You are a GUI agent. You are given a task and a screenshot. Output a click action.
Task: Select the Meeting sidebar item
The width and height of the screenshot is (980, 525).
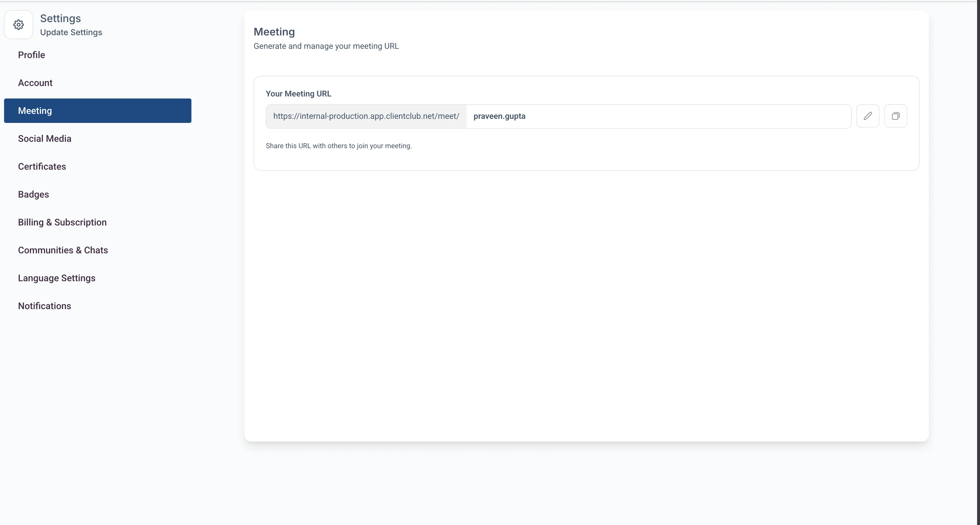(97, 111)
